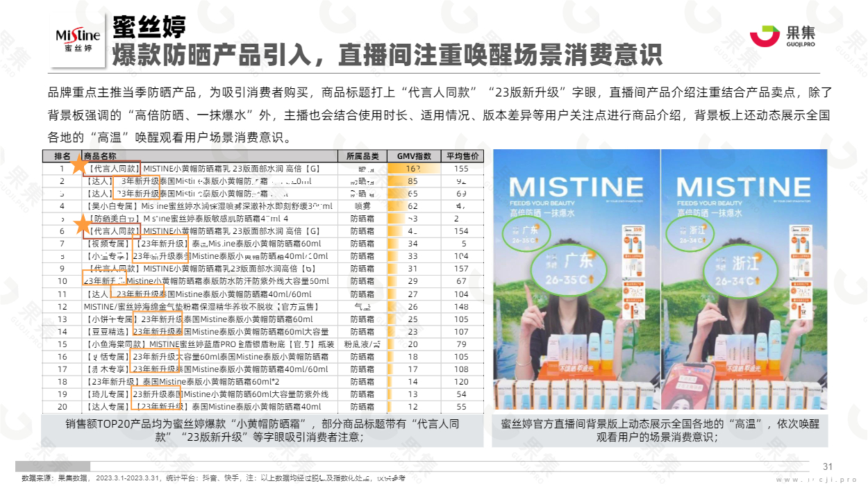Select product name MISTINE/蜜丝婷海绵金气垫粉霜保湿精华养妆不脱妆
Image resolution: width=868 pixels, height=488 pixels.
pyautogui.click(x=200, y=306)
